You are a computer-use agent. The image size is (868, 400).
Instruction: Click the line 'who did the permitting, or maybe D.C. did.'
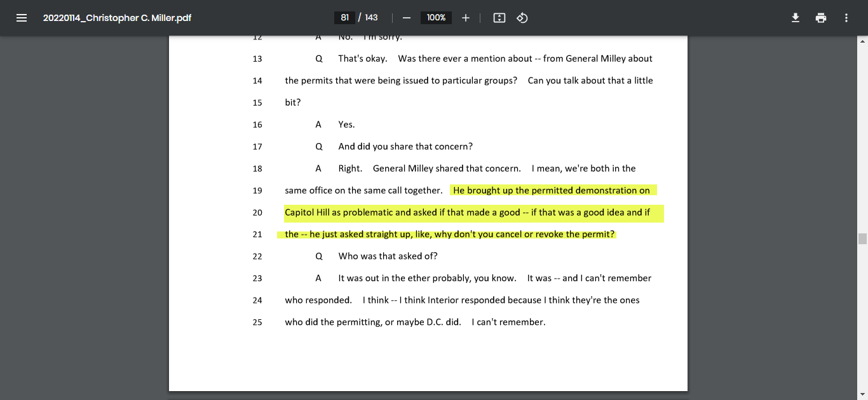pyautogui.click(x=415, y=322)
